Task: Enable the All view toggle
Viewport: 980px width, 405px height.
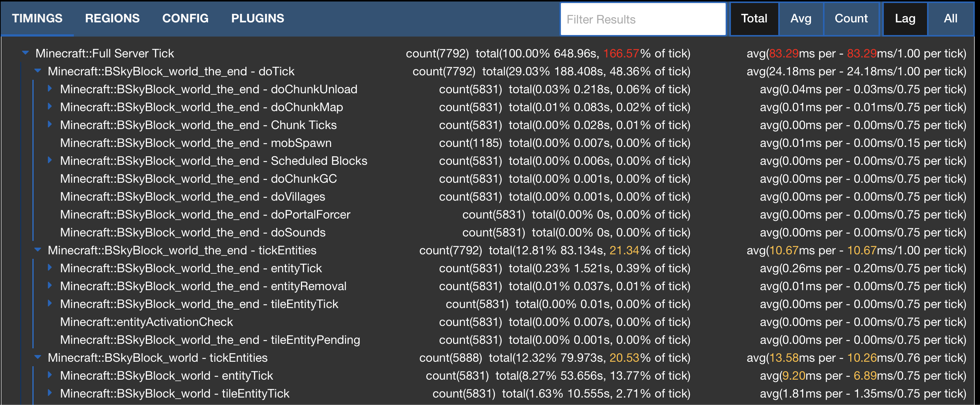Action: click(950, 19)
